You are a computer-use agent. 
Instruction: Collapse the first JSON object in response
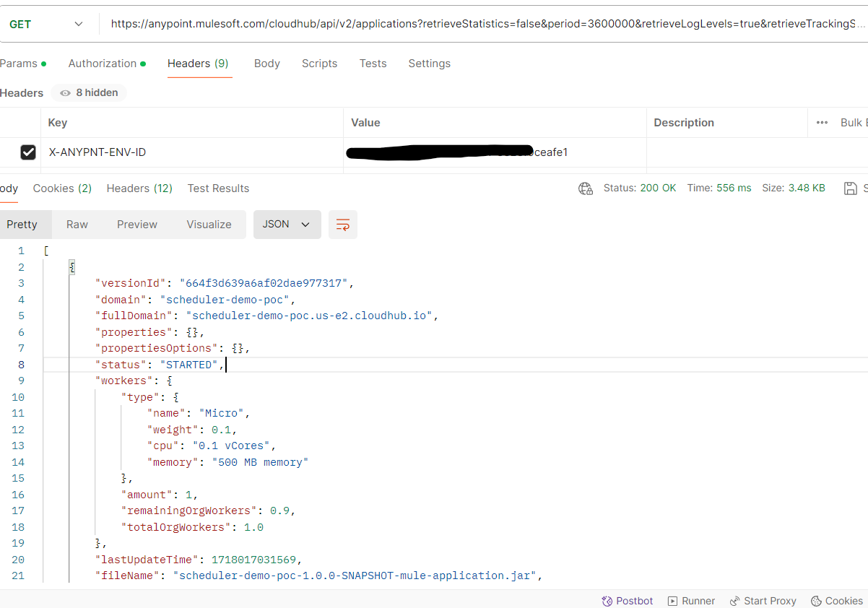coord(71,266)
